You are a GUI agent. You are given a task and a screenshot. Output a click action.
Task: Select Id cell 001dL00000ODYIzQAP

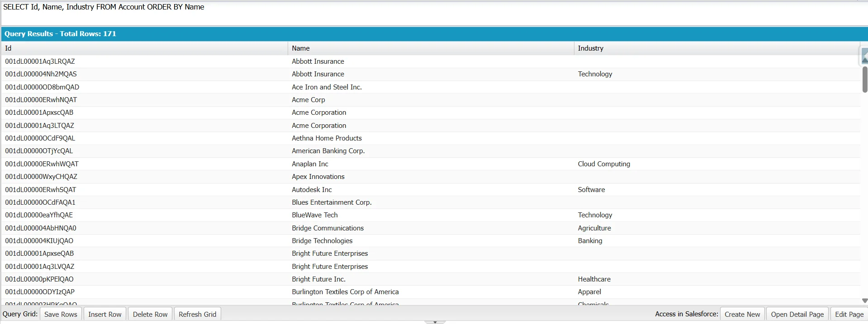click(144, 292)
